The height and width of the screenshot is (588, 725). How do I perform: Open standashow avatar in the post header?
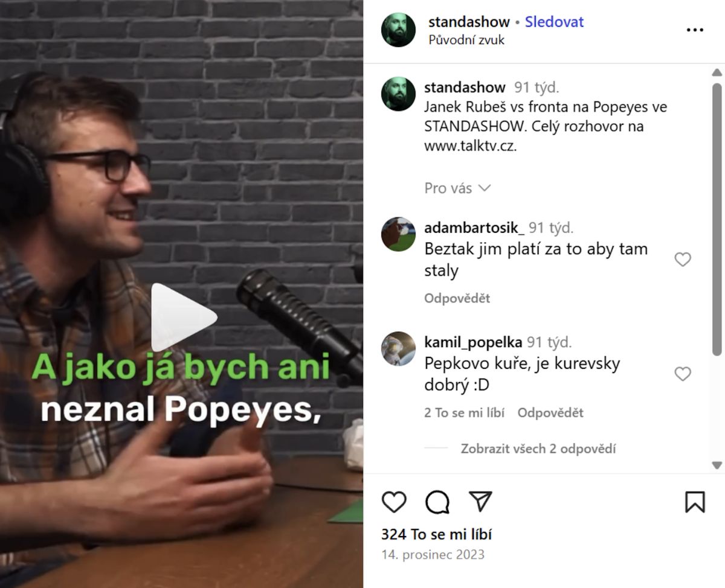coord(399,30)
